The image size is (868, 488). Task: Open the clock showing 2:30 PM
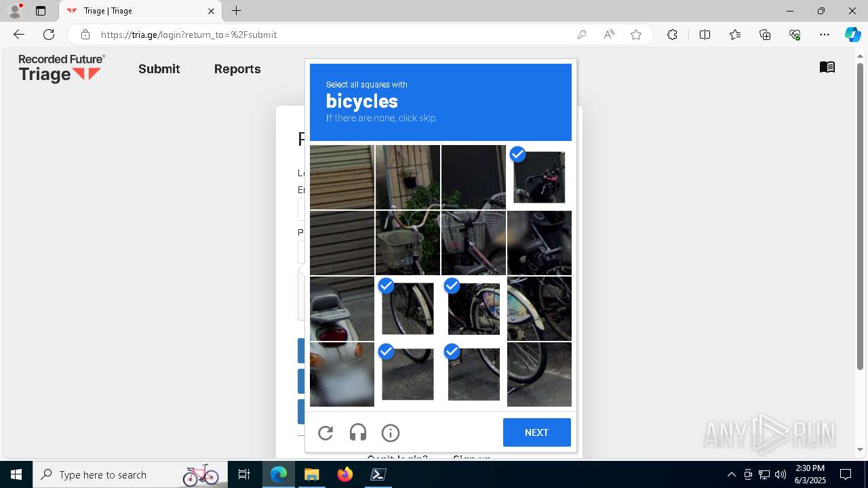point(810,474)
